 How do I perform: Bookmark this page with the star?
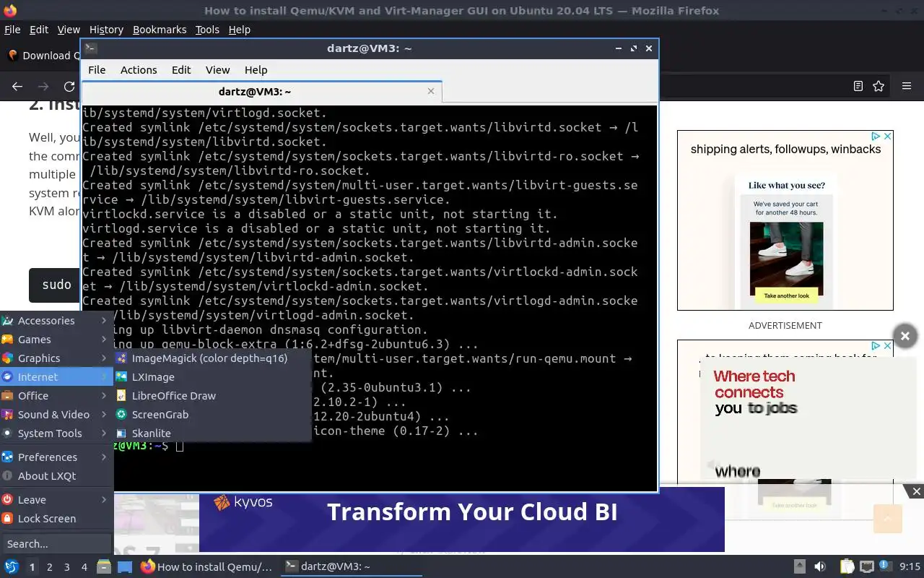pos(879,86)
